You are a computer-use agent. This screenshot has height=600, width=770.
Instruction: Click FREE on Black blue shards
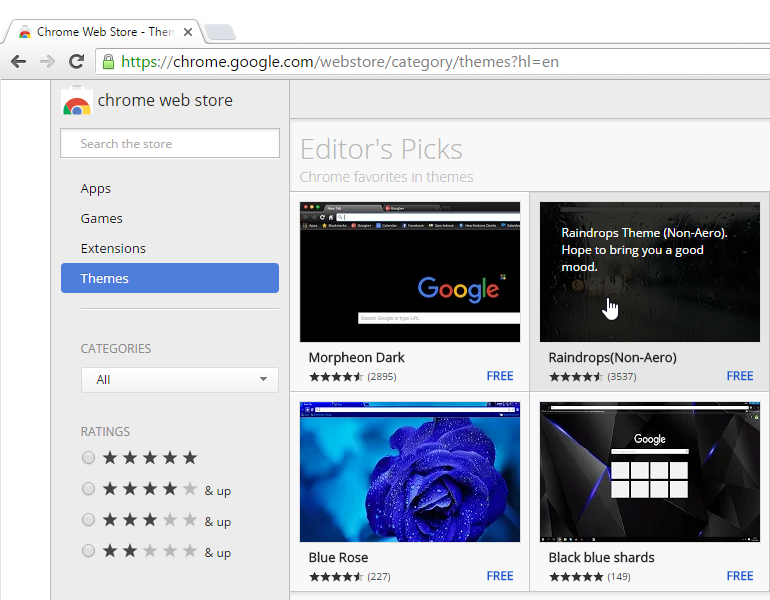pos(739,576)
